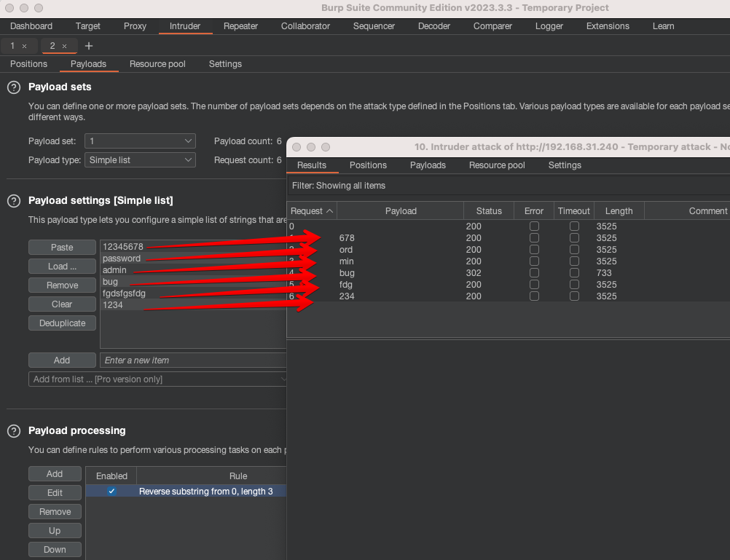Open the Learn tab
The height and width of the screenshot is (560, 730).
pos(664,26)
